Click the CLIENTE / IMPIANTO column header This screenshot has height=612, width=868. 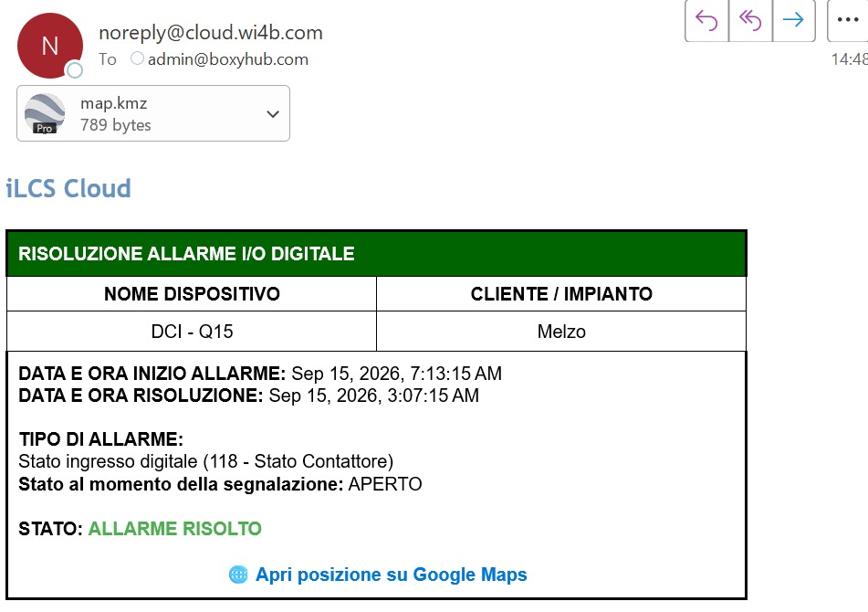[561, 293]
